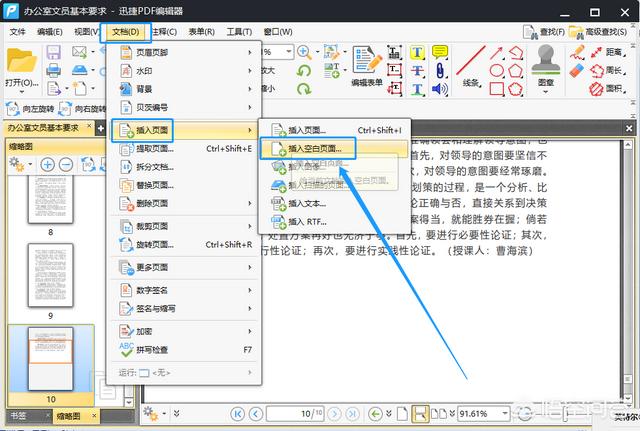Select the eraser tool

577,71
